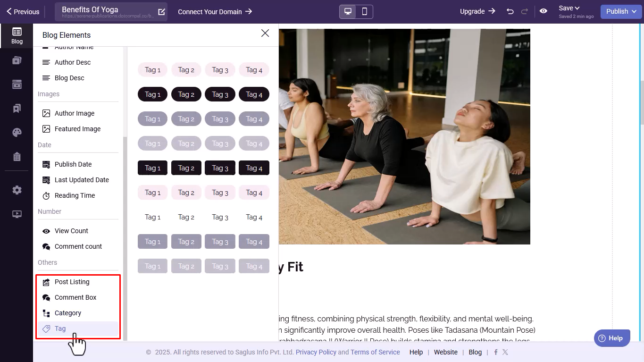Click the theme palette sidebar icon

click(17, 133)
